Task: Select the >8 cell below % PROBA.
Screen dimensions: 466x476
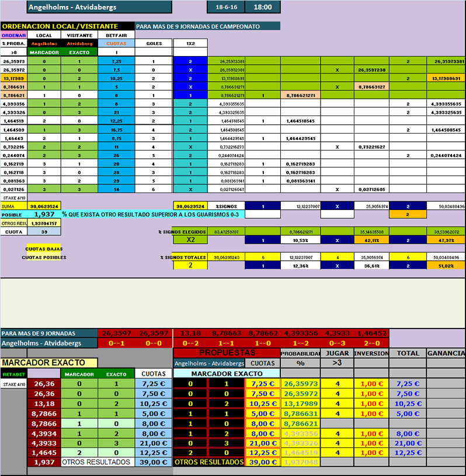Action: click(x=13, y=52)
